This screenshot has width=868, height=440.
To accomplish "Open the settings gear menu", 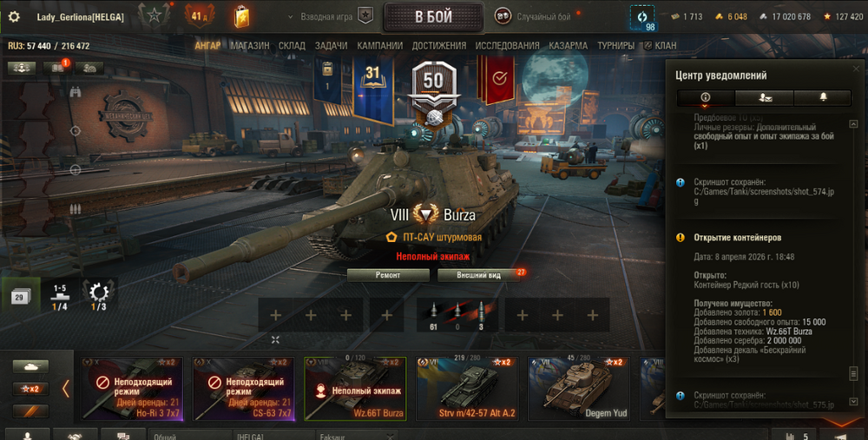I will (x=14, y=16).
